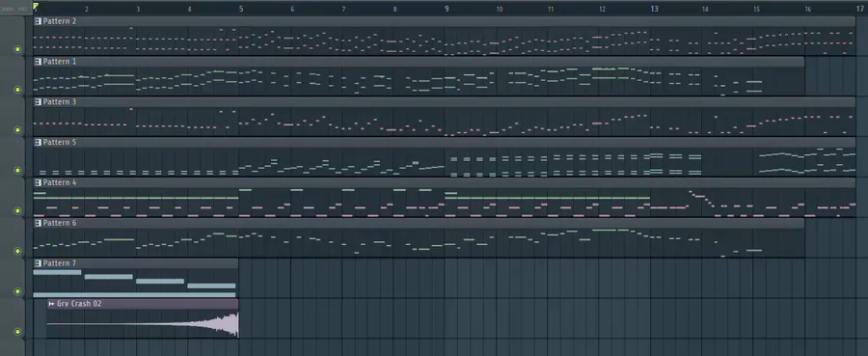Click the Grv Crash 02 waveform
The width and height of the screenshot is (868, 356).
click(x=143, y=324)
